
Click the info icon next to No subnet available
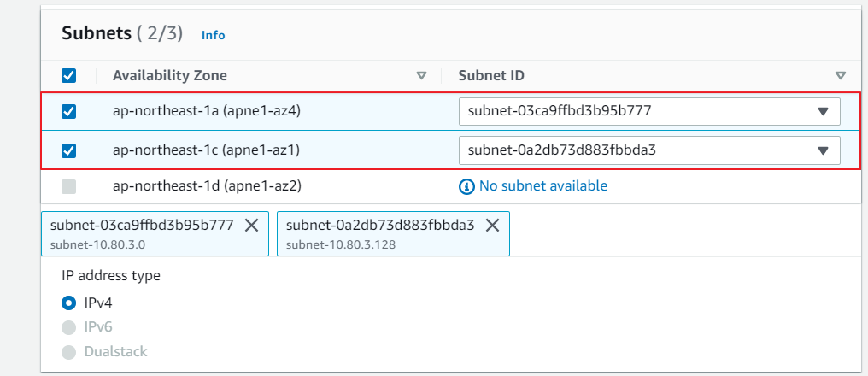[466, 186]
